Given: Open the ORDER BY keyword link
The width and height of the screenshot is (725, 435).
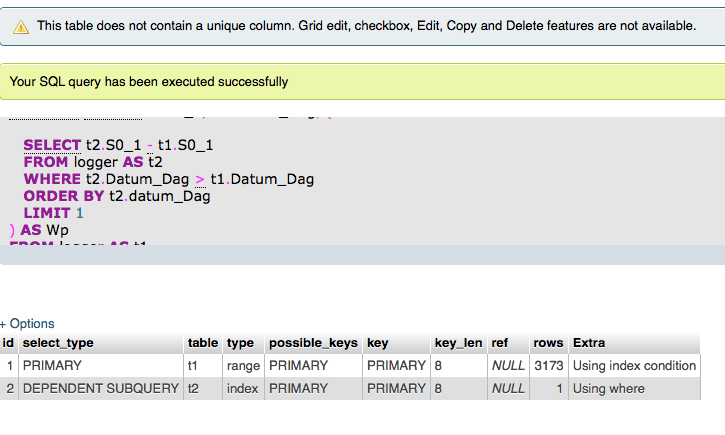Looking at the screenshot, I should point(64,196).
